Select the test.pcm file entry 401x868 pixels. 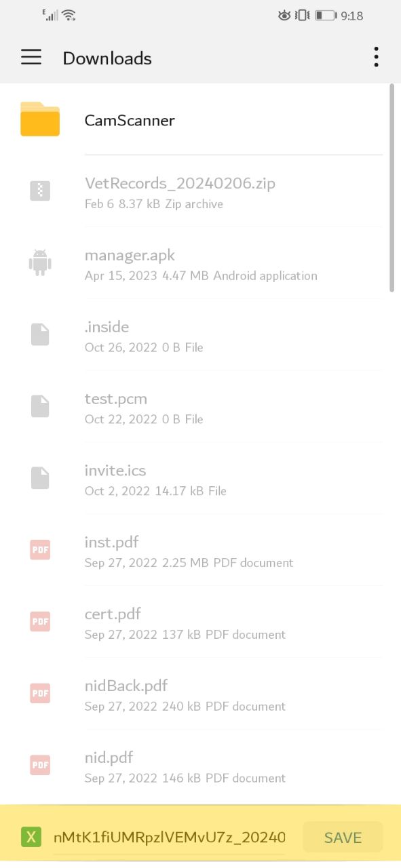(200, 407)
